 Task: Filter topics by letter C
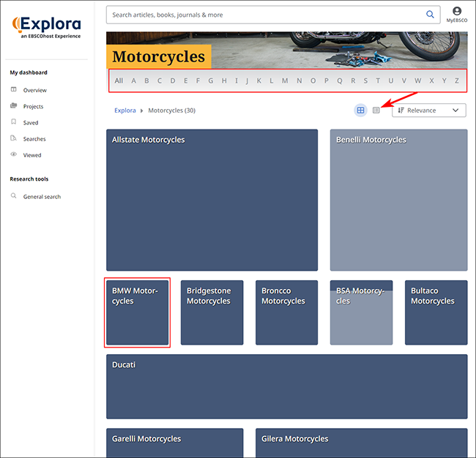tap(160, 80)
